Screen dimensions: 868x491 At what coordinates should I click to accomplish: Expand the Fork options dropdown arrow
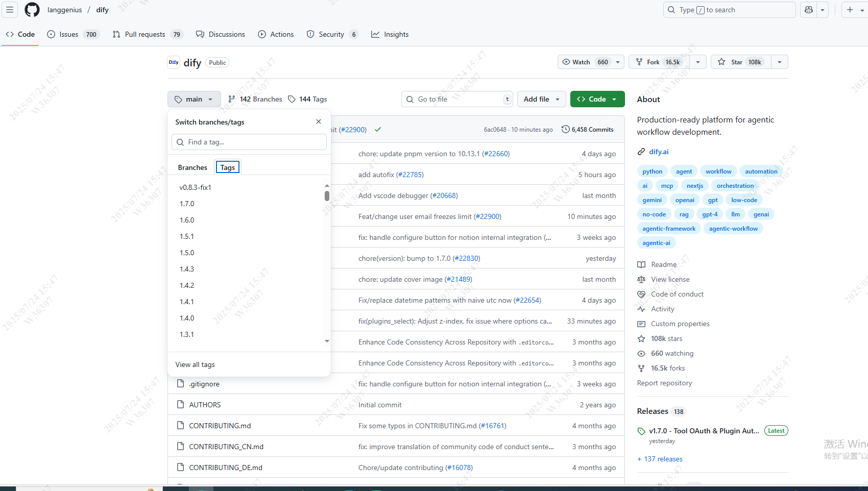tap(698, 62)
